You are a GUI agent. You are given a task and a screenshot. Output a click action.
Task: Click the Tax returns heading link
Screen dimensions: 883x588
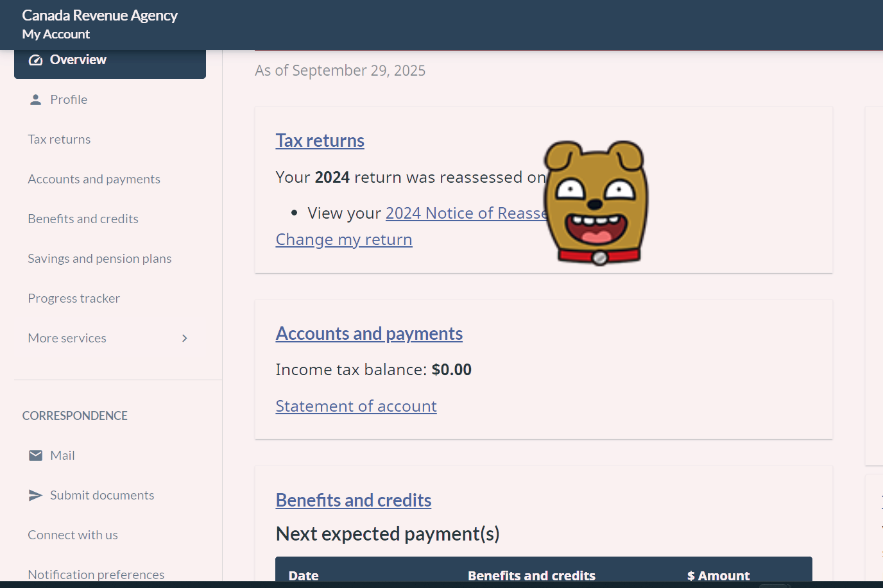point(320,140)
